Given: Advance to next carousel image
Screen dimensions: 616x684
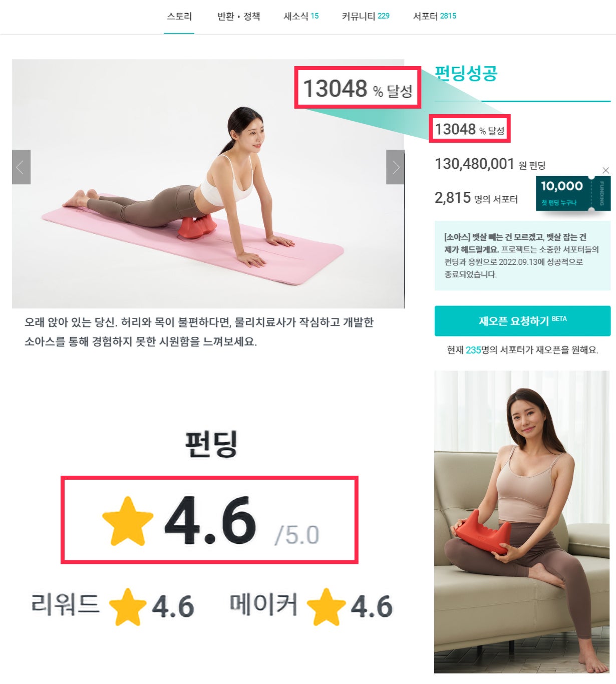Looking at the screenshot, I should click(x=395, y=167).
